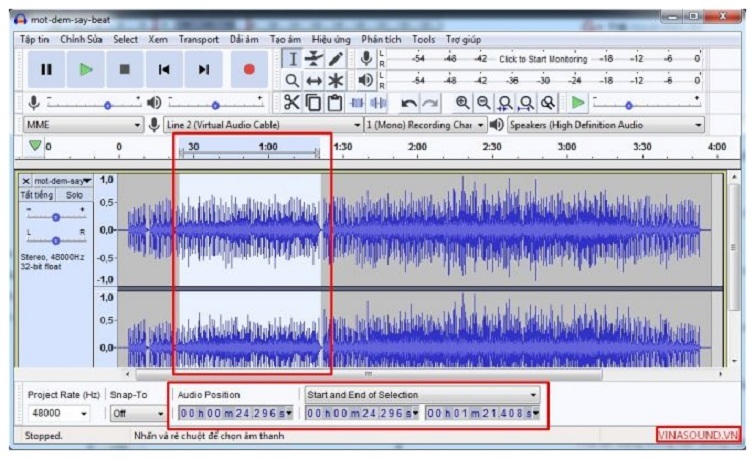
Task: Open the Project Rate 48000 dropdown
Action: pos(58,413)
